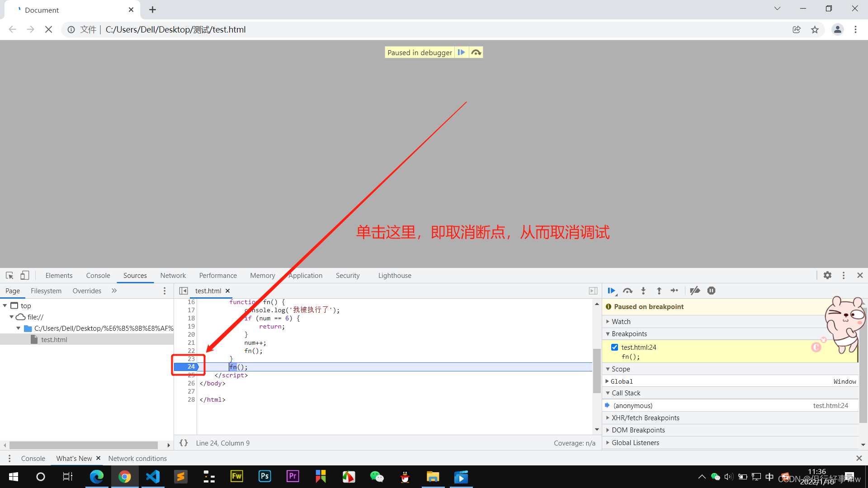
Task: Switch to the Console panel tab
Action: click(98, 276)
